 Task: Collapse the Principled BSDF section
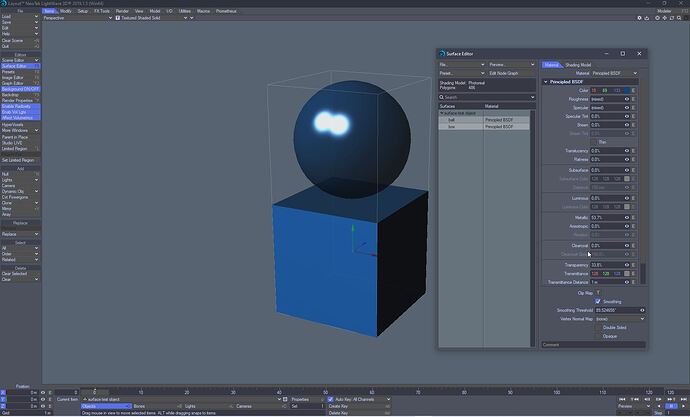[546, 82]
